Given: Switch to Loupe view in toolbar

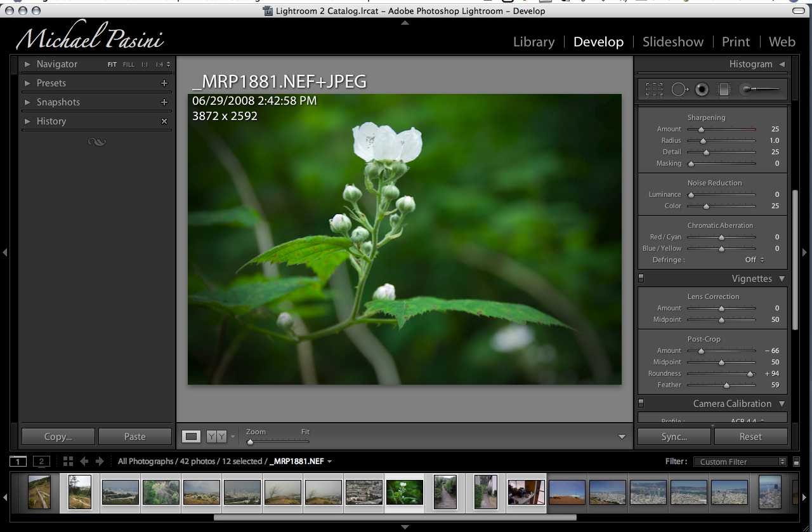Looking at the screenshot, I should coord(192,436).
